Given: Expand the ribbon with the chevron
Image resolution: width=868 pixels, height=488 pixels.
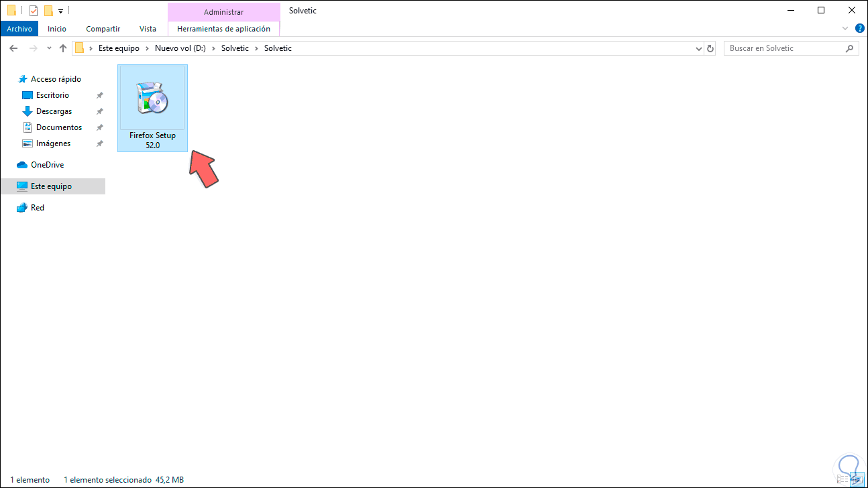Looking at the screenshot, I should point(845,29).
